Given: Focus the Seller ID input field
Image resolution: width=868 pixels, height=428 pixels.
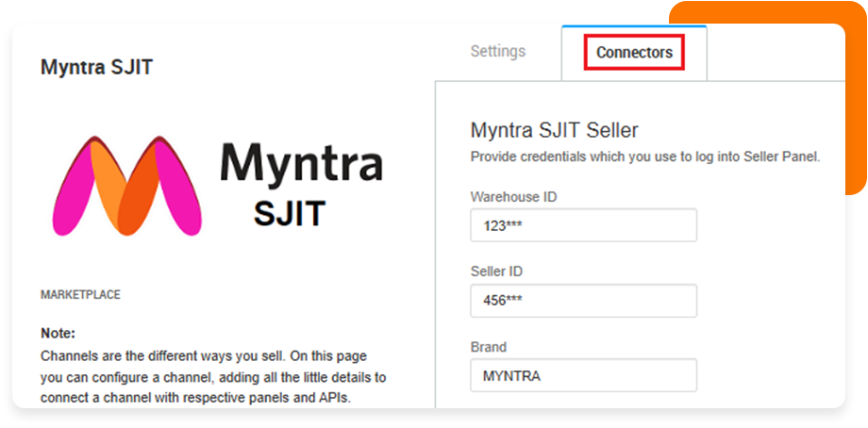Looking at the screenshot, I should point(583,301).
